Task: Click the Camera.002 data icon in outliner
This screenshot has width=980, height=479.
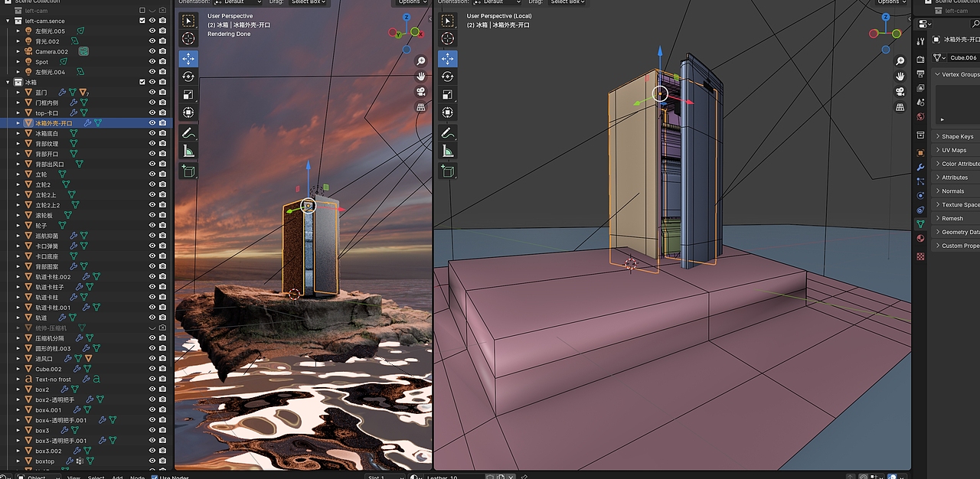Action: click(x=83, y=51)
